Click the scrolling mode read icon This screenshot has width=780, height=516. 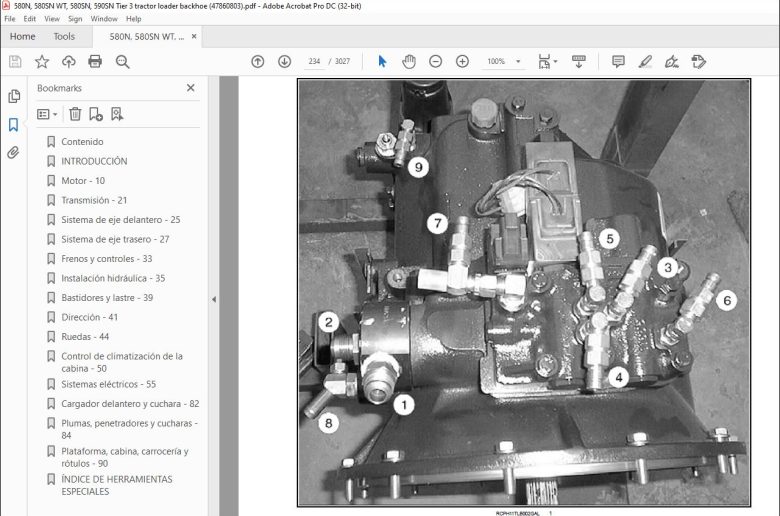[579, 62]
